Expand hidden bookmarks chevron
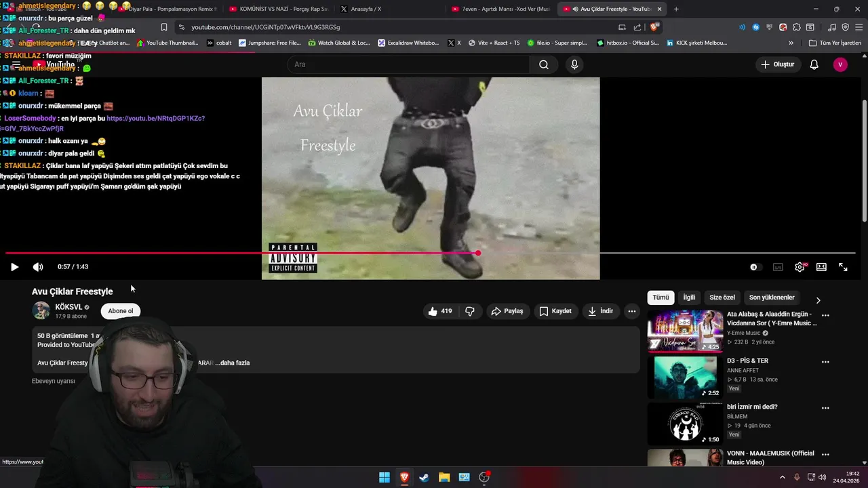This screenshot has width=868, height=488. 791,43
